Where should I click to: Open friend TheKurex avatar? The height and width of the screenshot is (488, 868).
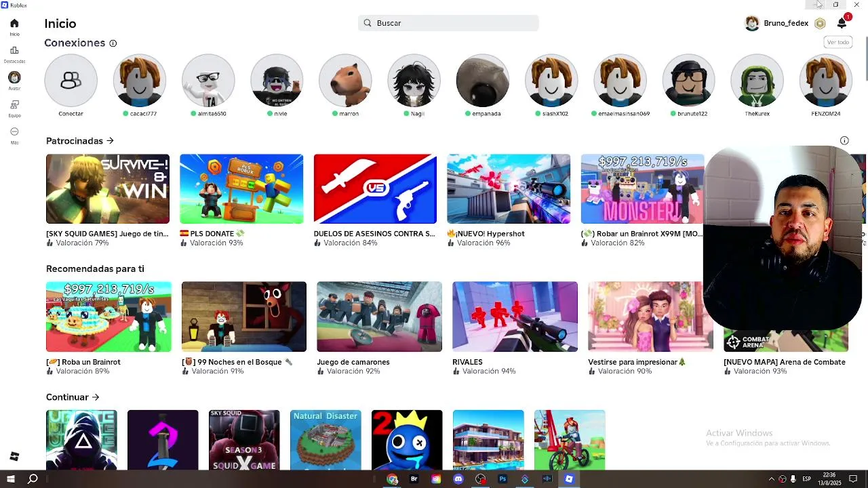tap(757, 81)
